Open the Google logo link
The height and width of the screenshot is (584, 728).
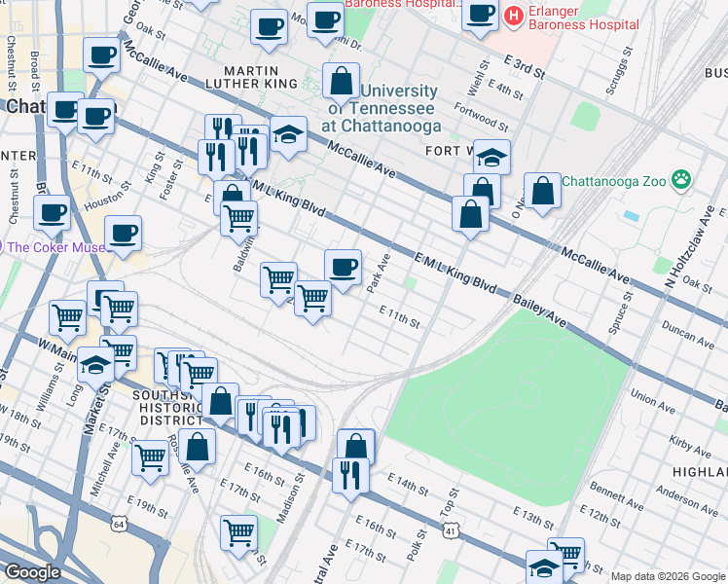(x=32, y=572)
